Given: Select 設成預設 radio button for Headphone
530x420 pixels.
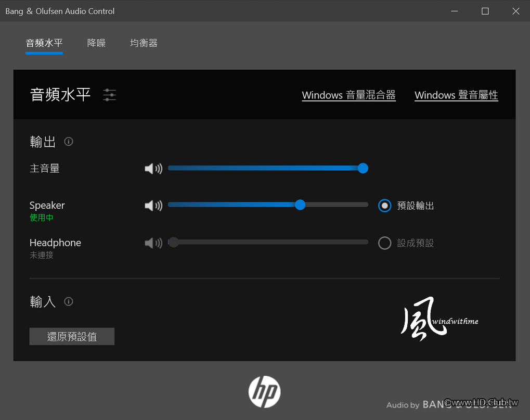Looking at the screenshot, I should click(385, 243).
